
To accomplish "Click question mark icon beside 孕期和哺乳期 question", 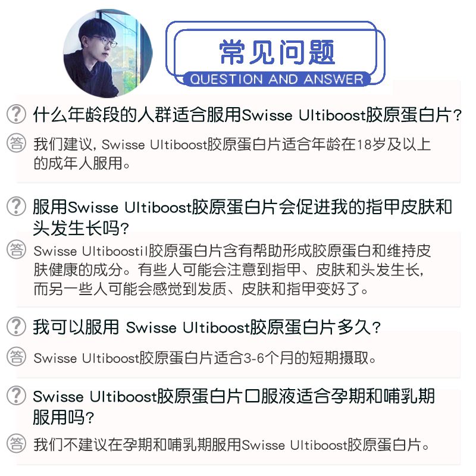I will pyautogui.click(x=17, y=395).
